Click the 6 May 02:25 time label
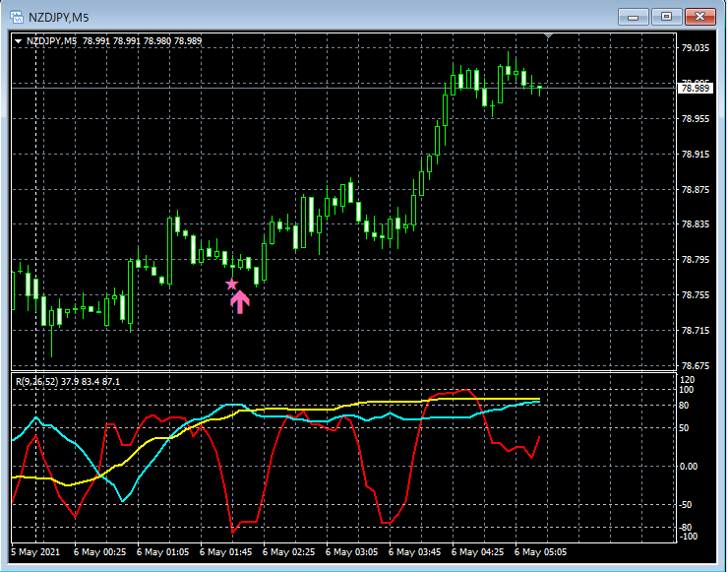Image resolution: width=728 pixels, height=572 pixels. pyautogui.click(x=289, y=552)
